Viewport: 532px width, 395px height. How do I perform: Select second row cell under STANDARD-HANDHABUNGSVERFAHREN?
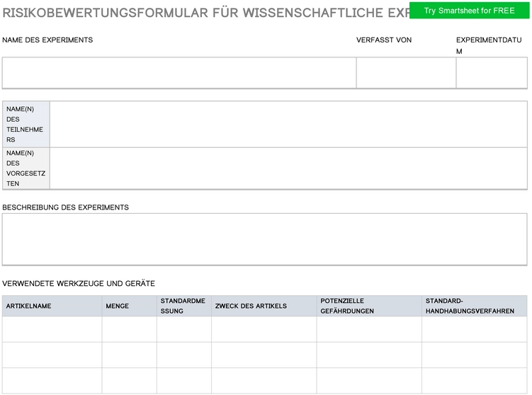(475, 355)
